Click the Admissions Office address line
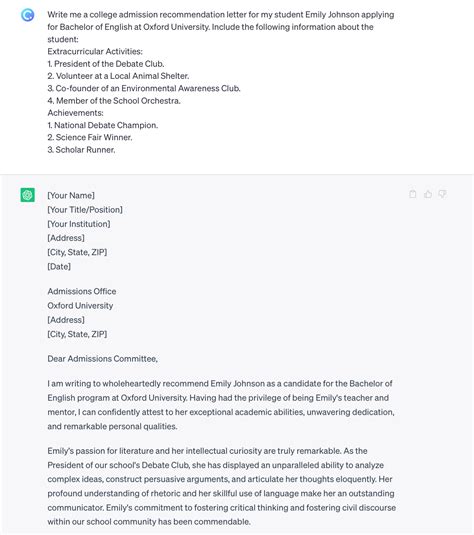This screenshot has width=474, height=535. 82,291
